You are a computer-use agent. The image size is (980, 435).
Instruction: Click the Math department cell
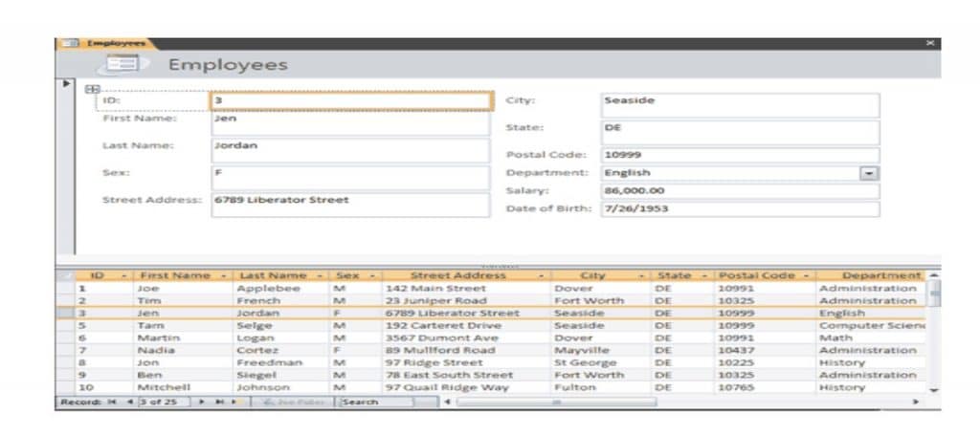[871, 338]
